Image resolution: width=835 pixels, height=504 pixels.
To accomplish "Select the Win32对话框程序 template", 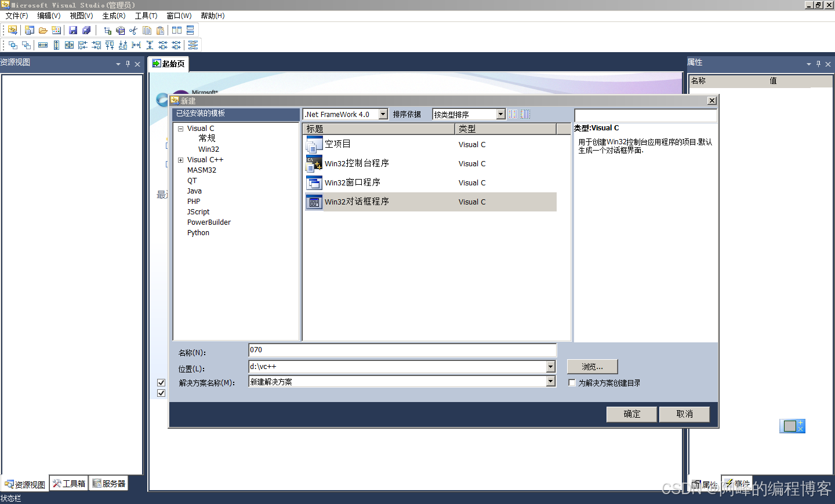I will 430,202.
